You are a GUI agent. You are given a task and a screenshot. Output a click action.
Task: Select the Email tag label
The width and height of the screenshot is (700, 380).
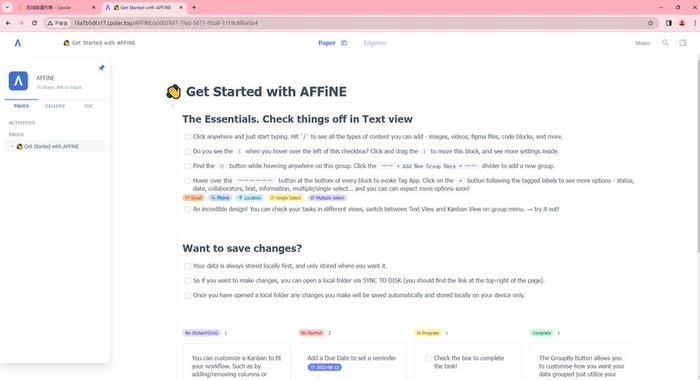(193, 198)
